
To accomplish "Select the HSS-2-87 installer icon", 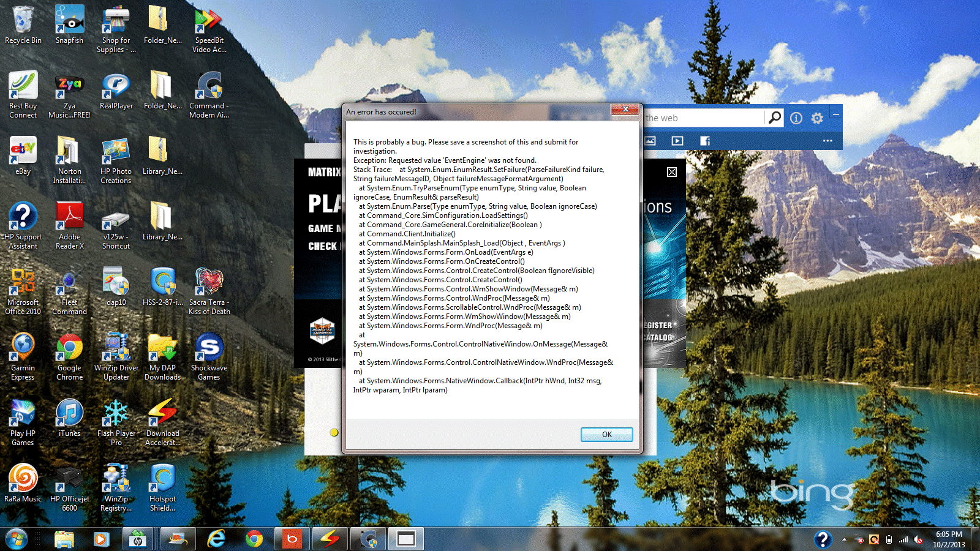I will (x=163, y=287).
